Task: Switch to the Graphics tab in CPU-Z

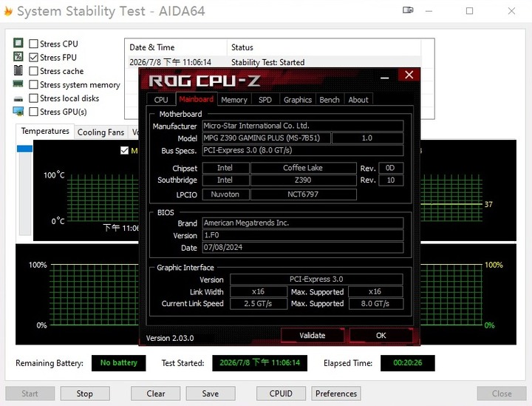Action: [x=298, y=100]
